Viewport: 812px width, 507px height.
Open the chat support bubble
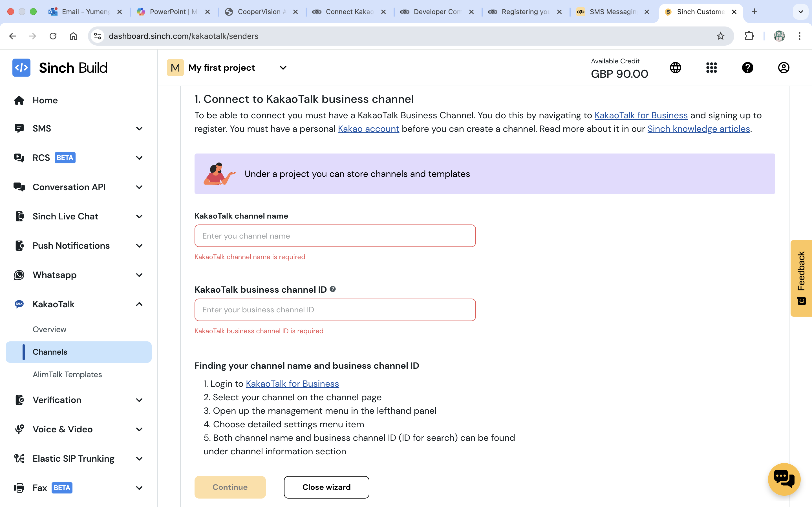[784, 479]
